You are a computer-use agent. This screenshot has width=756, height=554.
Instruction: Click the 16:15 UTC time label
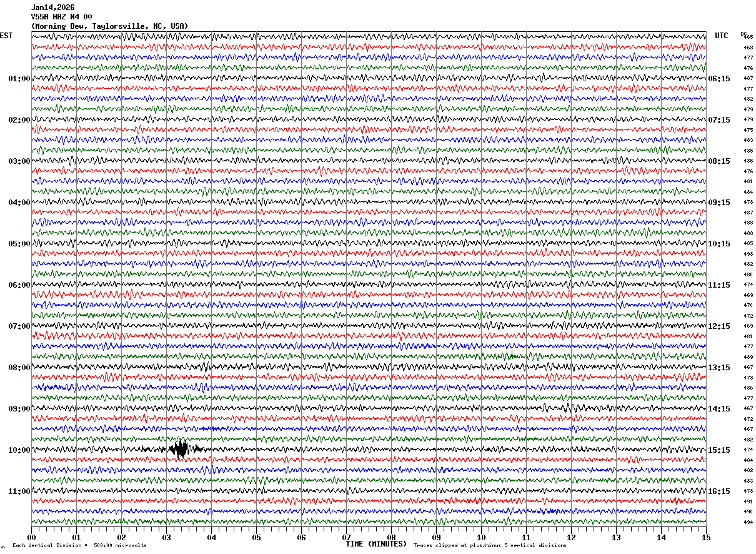coord(719,491)
